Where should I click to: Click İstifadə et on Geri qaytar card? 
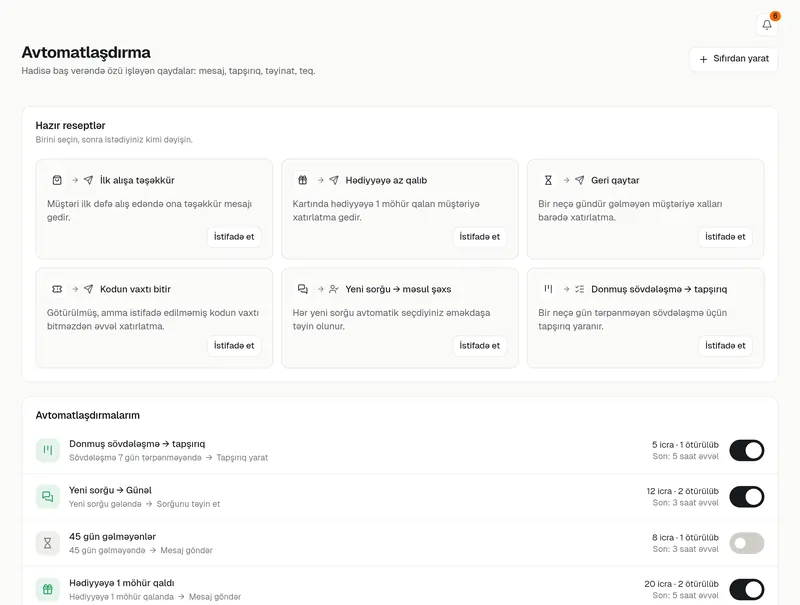pos(725,237)
